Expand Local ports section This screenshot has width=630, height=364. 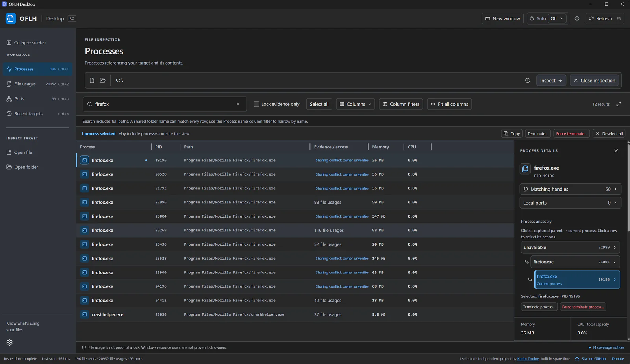(x=570, y=203)
